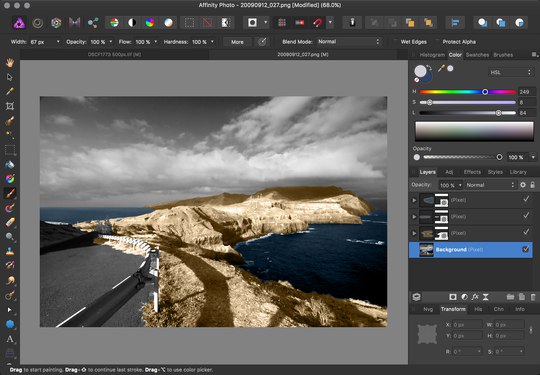Click the More brush options button
The height and width of the screenshot is (375, 540).
pyautogui.click(x=237, y=42)
